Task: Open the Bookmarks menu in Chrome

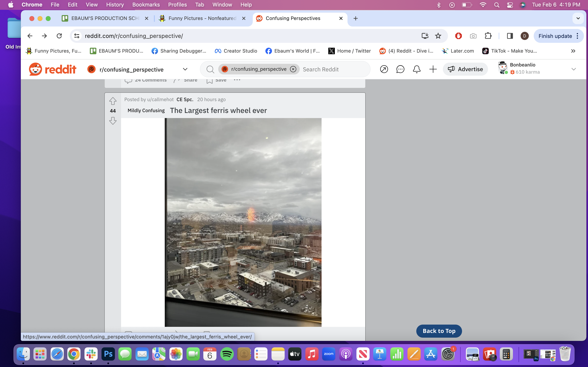Action: (146, 5)
